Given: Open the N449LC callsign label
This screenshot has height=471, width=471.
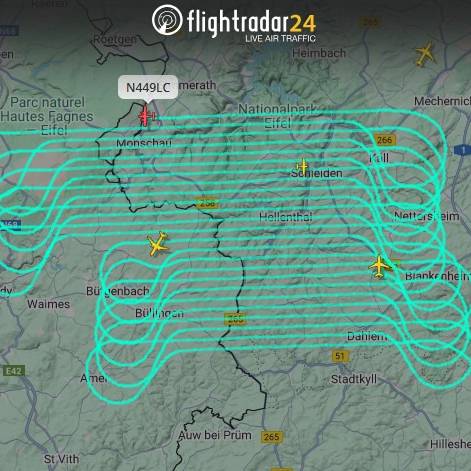Looking at the screenshot, I should (148, 87).
